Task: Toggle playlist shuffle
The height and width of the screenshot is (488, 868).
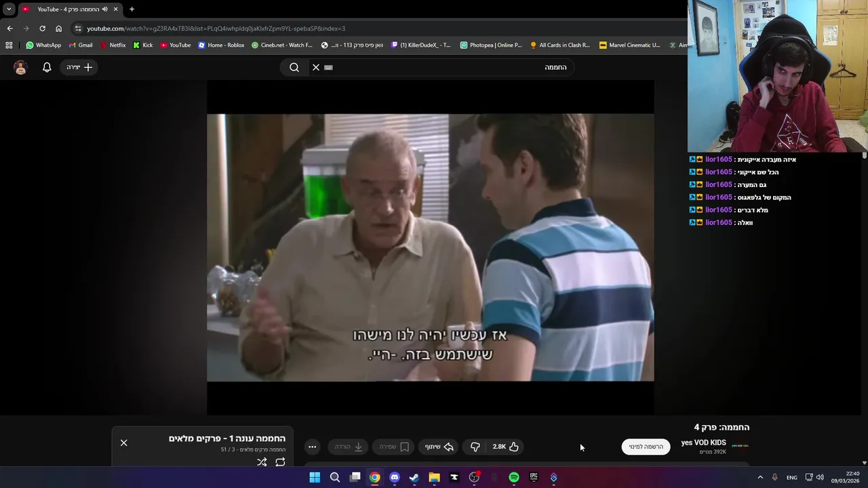Action: tap(262, 462)
